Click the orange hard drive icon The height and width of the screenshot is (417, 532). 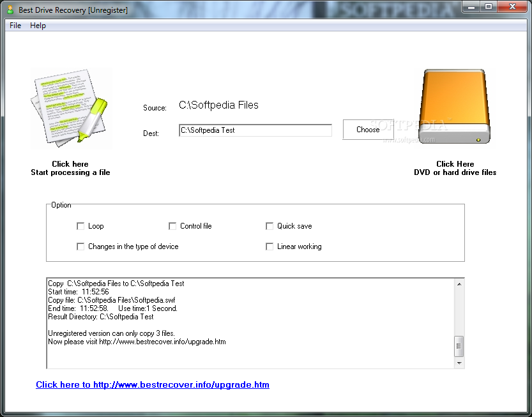pyautogui.click(x=455, y=106)
